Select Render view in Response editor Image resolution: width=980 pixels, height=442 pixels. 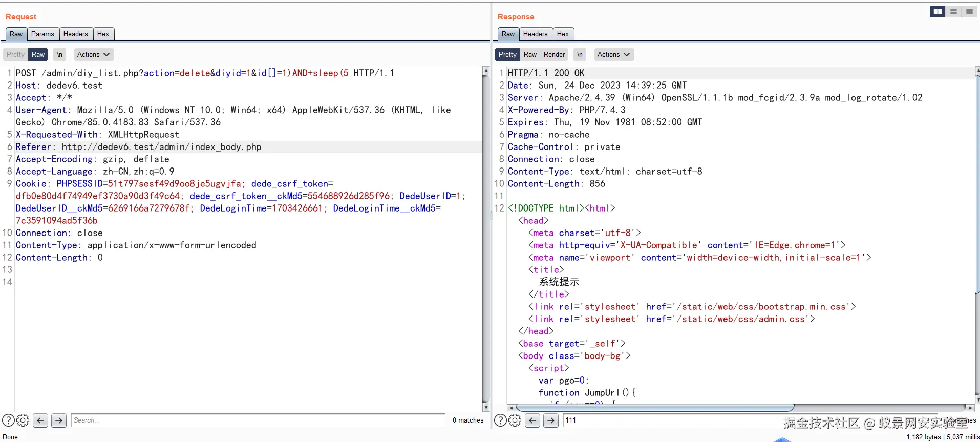pos(555,54)
